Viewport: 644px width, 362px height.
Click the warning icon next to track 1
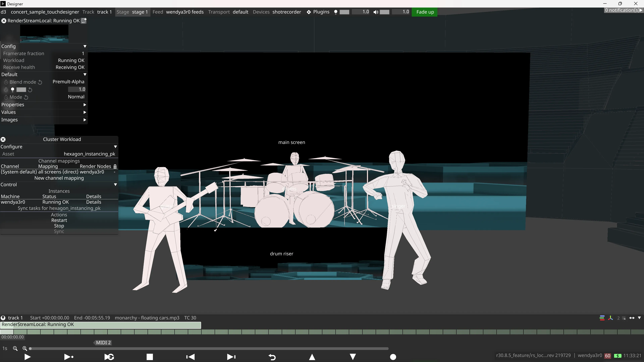point(3,318)
